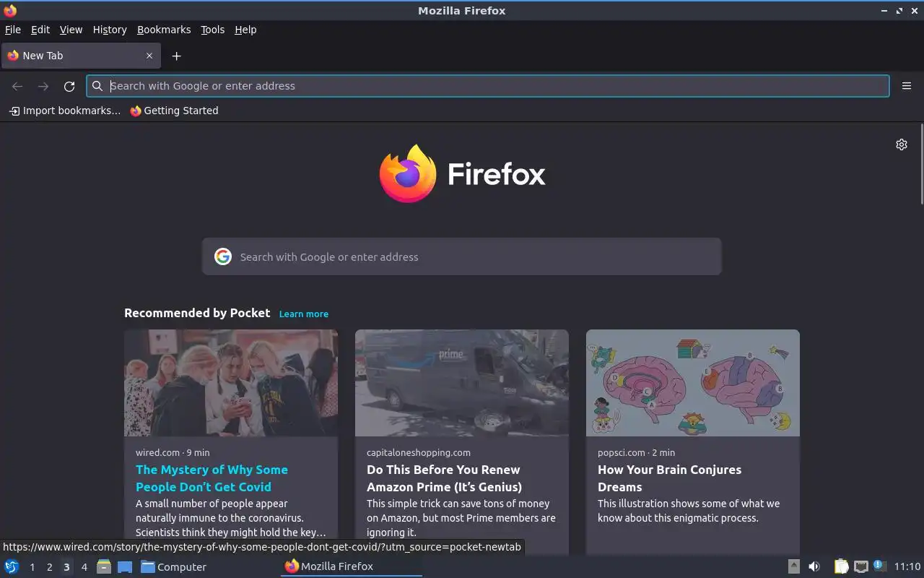
Task: Open the View menu
Action: click(71, 30)
